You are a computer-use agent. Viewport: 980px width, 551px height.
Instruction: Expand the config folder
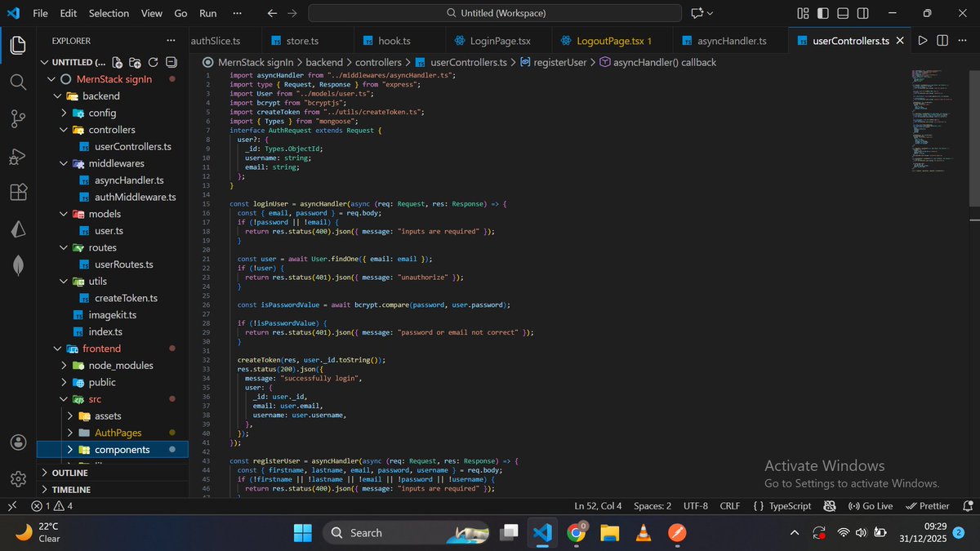(65, 113)
